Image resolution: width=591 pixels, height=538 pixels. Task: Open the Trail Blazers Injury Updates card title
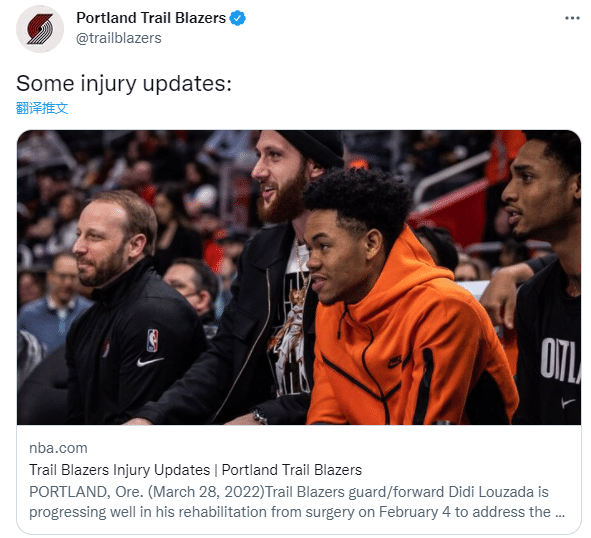[x=195, y=470]
